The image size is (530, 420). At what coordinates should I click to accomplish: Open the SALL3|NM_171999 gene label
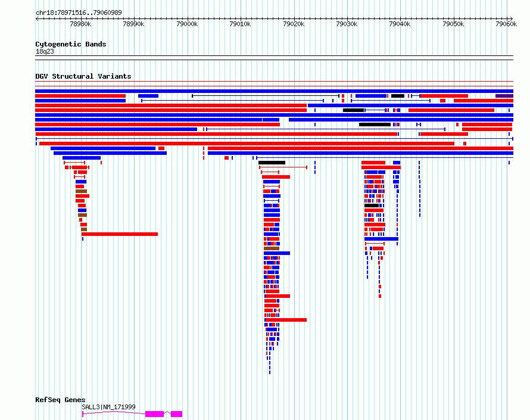pos(108,407)
